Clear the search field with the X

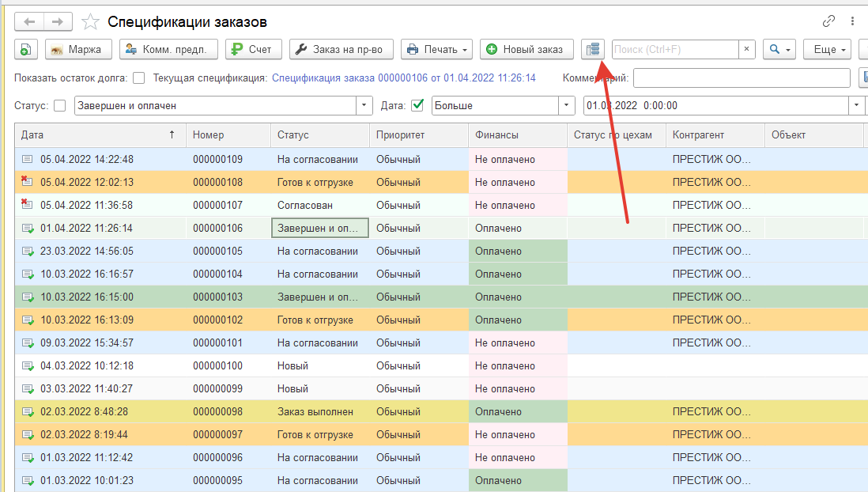pos(746,49)
